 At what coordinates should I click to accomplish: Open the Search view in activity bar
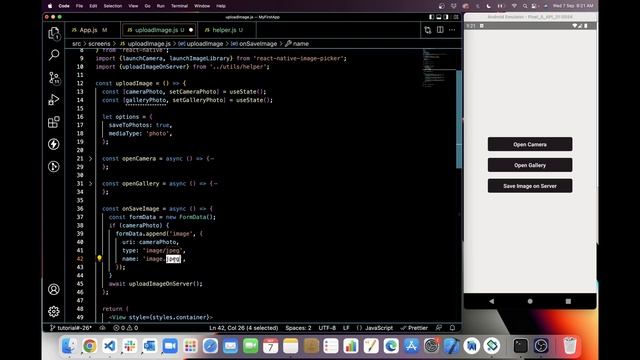tap(53, 55)
